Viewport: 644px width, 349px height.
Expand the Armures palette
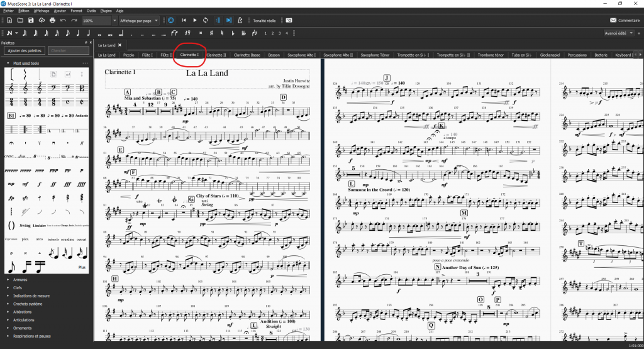(x=8, y=280)
